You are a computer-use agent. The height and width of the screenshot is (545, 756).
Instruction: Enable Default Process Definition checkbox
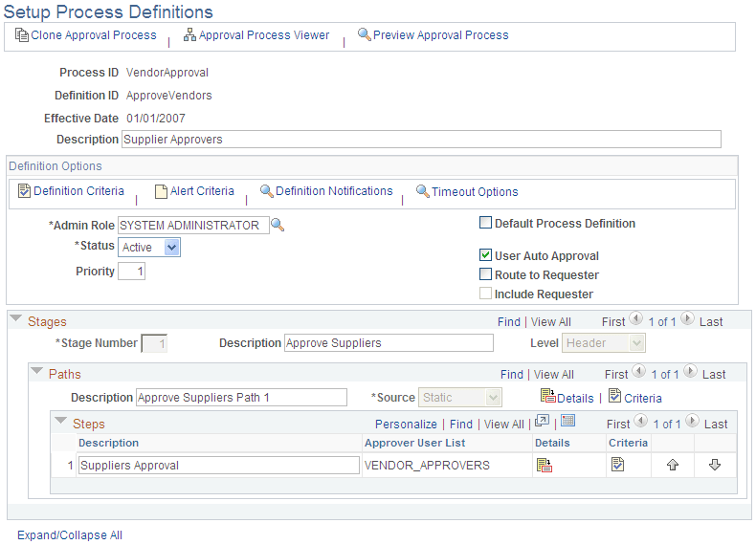coord(485,223)
